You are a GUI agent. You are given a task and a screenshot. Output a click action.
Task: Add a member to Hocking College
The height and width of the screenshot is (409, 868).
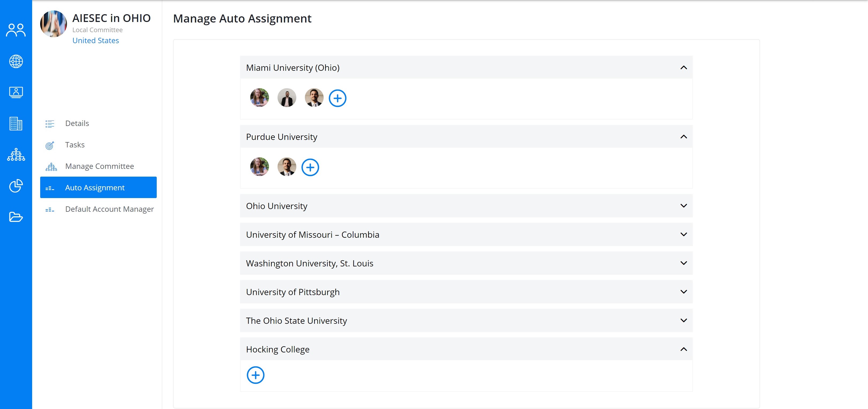point(255,375)
